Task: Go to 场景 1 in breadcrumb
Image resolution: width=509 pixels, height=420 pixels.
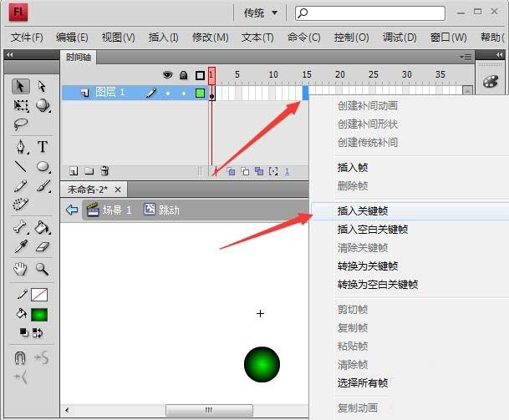Action: [109, 210]
